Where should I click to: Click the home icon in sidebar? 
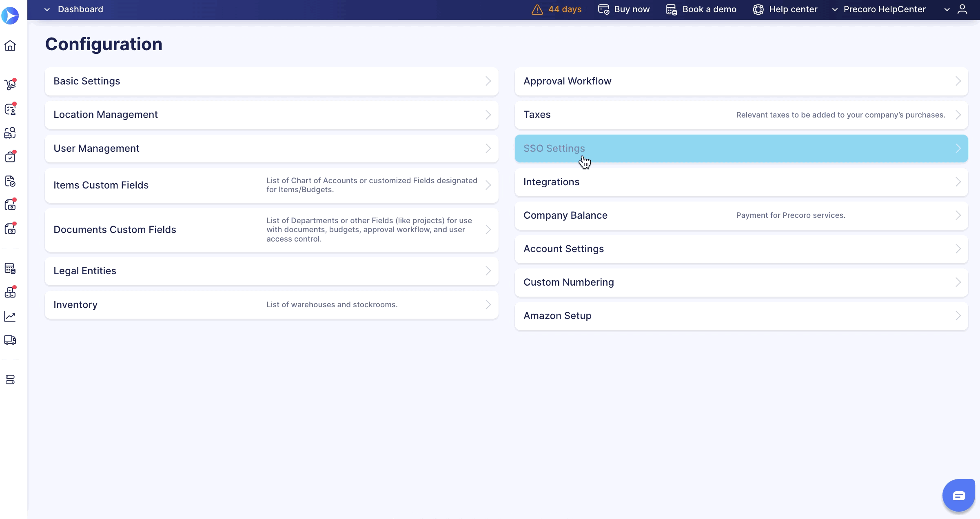[x=10, y=45]
